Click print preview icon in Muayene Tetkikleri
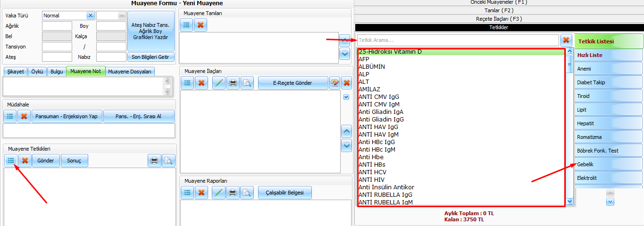The image size is (644, 226). (x=168, y=161)
